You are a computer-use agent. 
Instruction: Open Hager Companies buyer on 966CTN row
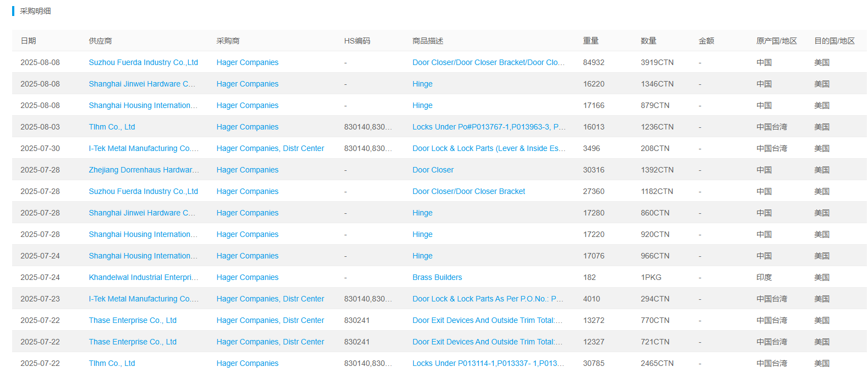(247, 256)
